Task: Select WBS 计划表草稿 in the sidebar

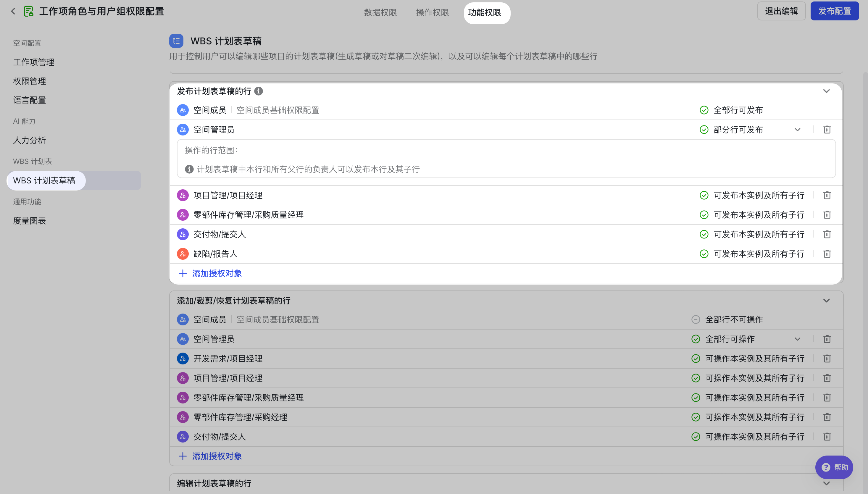Action: point(74,180)
